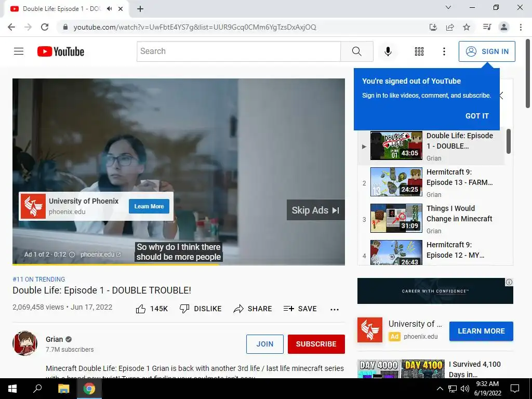Click Learn More on video ad overlay
The image size is (532, 399).
149,206
